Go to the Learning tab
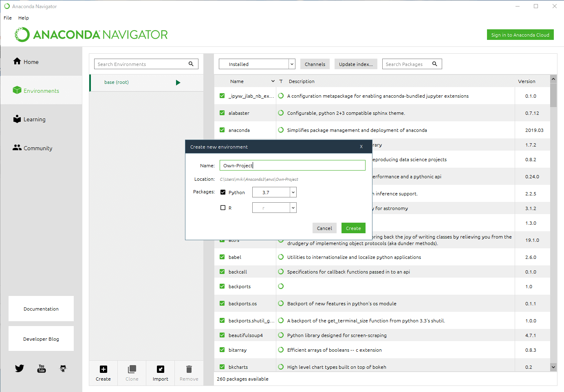 41,119
